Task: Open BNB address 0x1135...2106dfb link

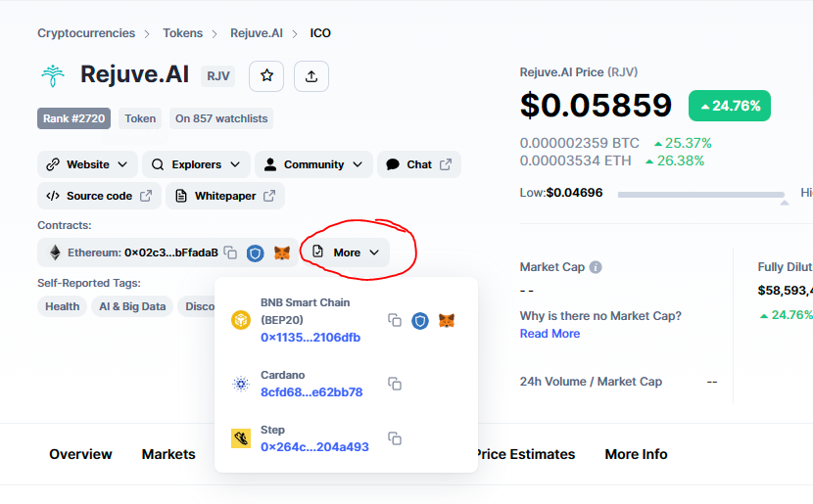Action: [x=311, y=338]
